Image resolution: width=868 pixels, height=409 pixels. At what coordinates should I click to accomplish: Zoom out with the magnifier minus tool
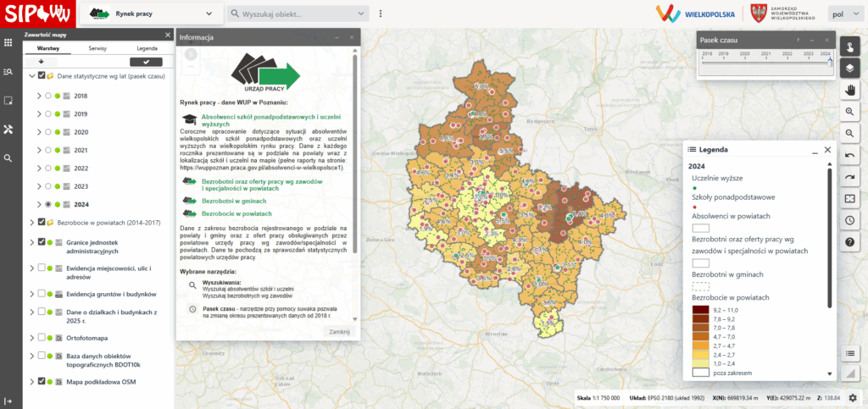(849, 133)
